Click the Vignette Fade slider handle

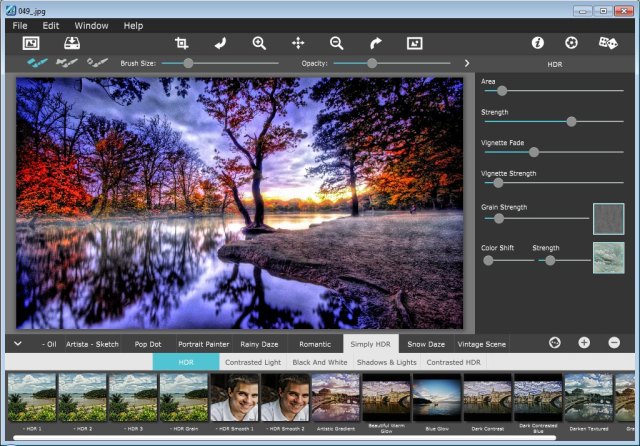point(534,152)
